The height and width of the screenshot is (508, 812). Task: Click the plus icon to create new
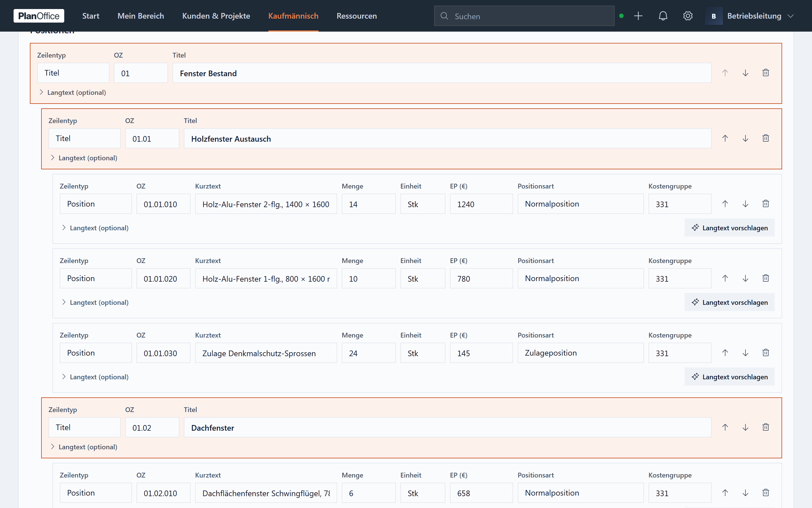click(638, 16)
